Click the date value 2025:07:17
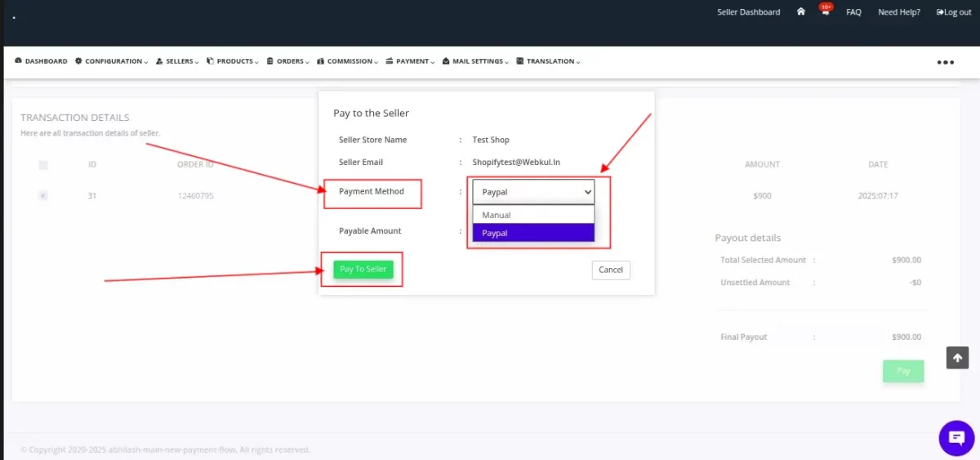The width and height of the screenshot is (980, 460). [878, 196]
